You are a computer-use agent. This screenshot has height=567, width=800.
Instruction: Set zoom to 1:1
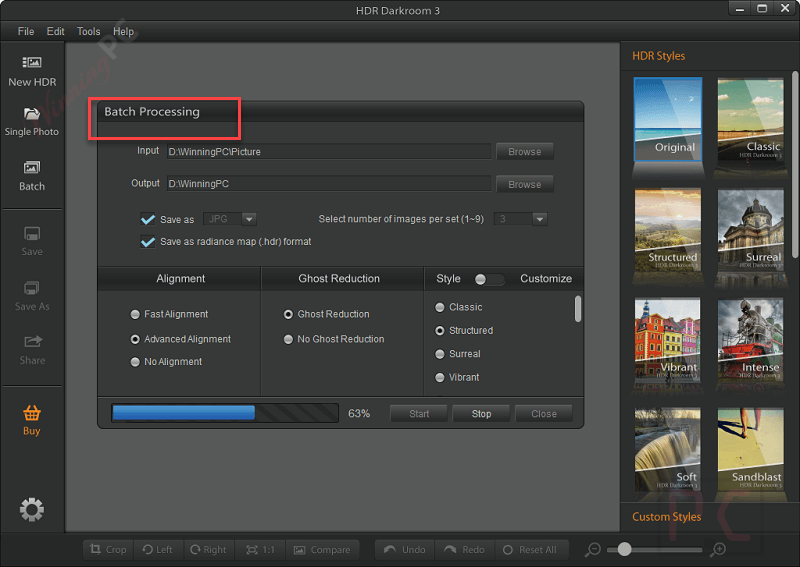point(260,550)
